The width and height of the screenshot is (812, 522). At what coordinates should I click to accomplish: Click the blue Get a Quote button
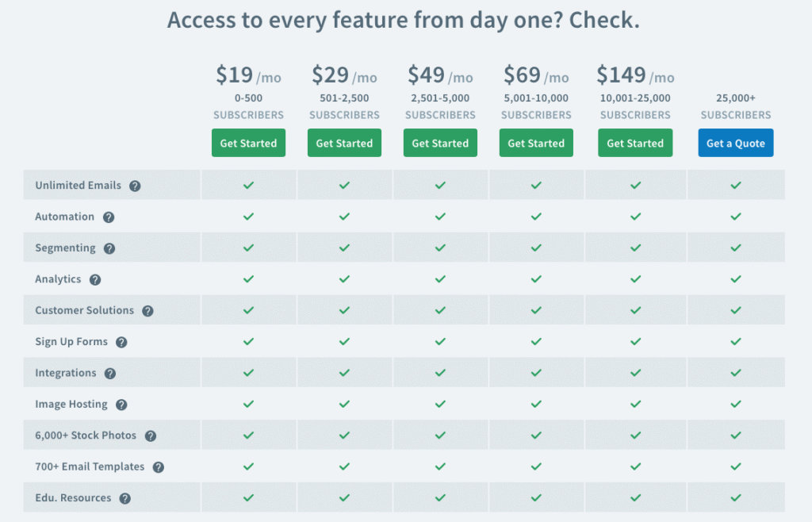click(735, 144)
